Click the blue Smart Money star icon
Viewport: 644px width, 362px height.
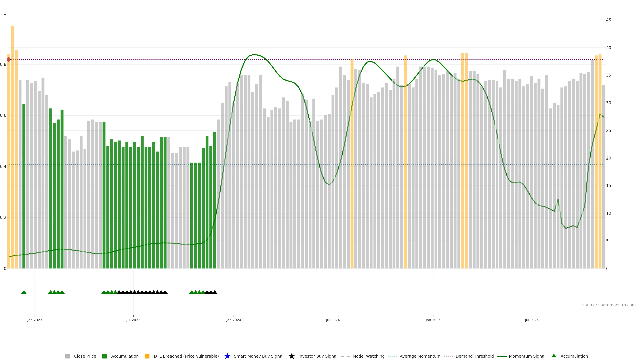[x=227, y=356]
